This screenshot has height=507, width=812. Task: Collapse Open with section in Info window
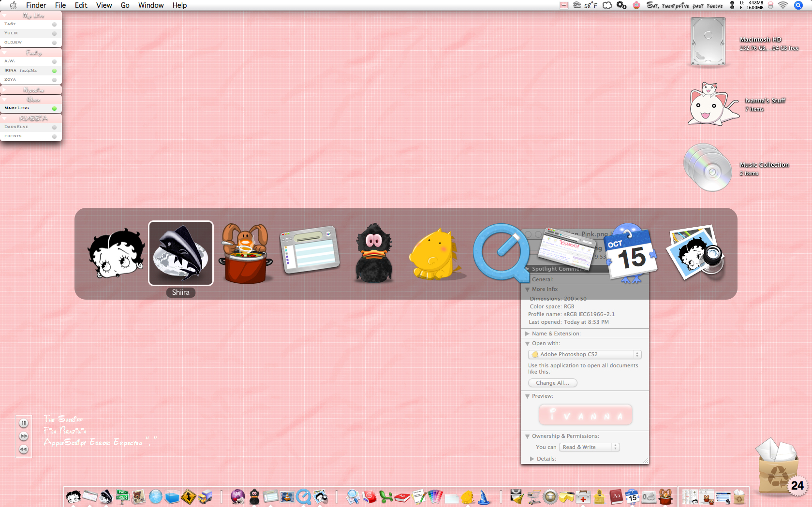tap(527, 343)
